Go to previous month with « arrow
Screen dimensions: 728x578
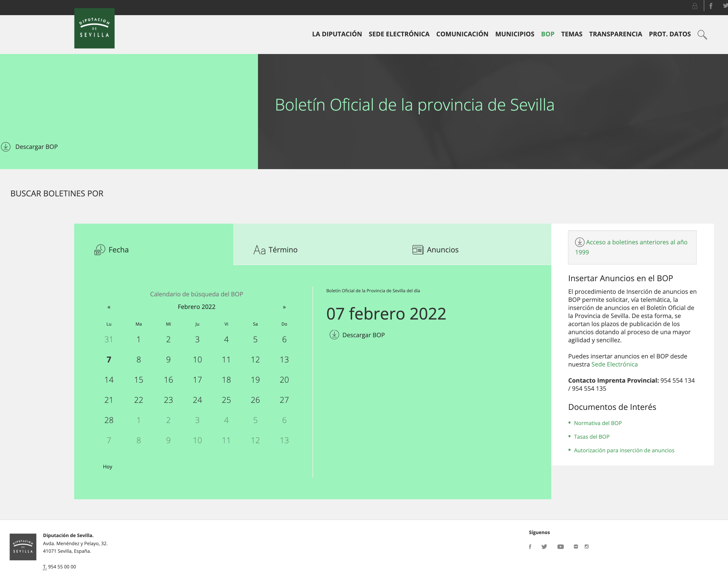coord(109,307)
